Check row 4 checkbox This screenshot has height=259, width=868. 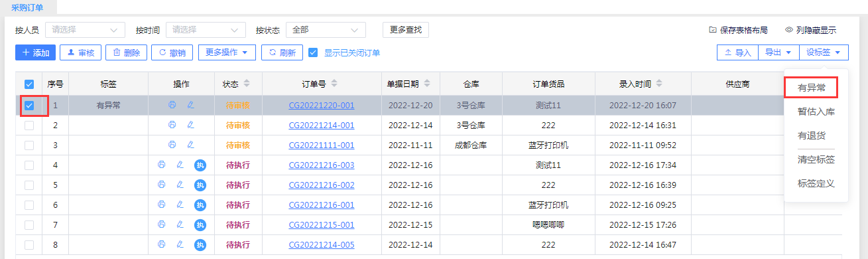click(29, 165)
